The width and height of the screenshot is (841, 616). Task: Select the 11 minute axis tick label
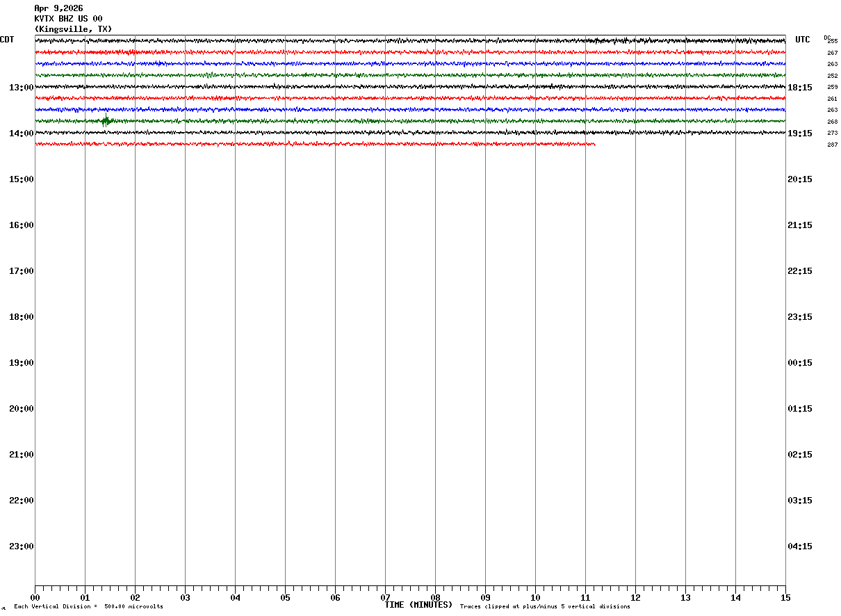coord(585,597)
